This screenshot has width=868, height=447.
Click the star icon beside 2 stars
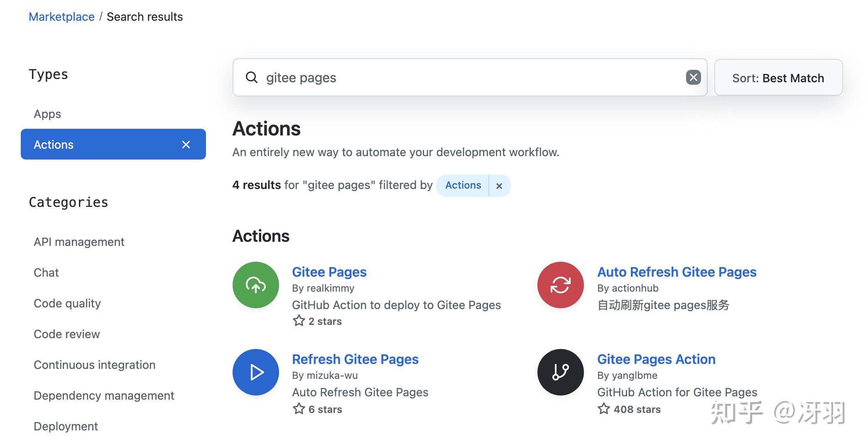coord(298,321)
